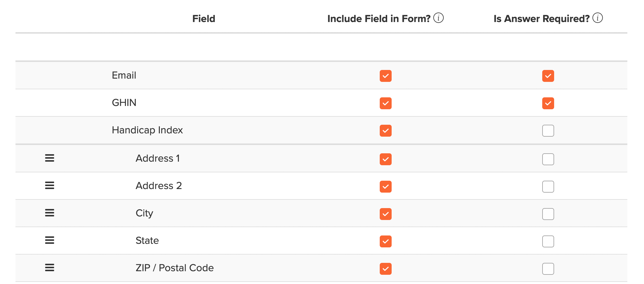The image size is (644, 284).
Task: Exclude City field from the form
Action: (385, 214)
